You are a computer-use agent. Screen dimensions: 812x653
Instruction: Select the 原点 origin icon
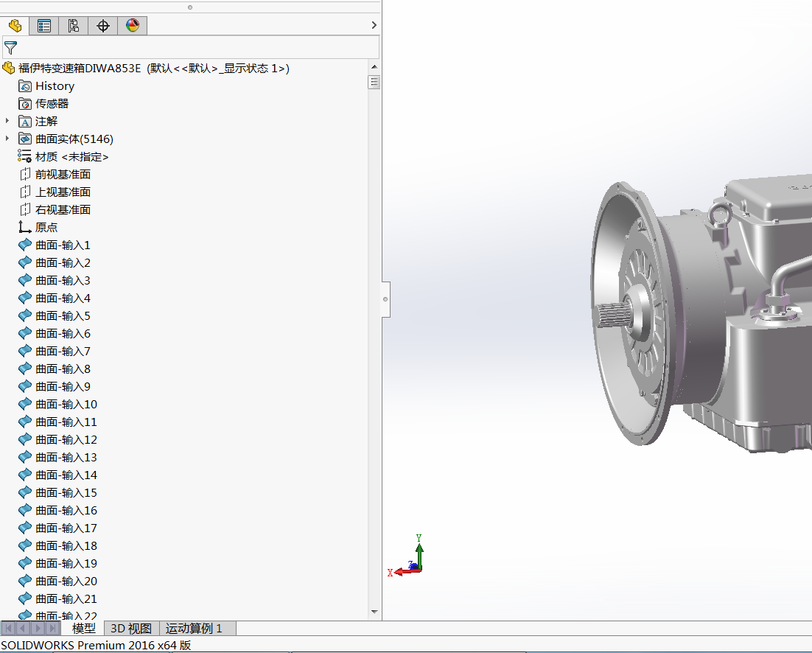pyautogui.click(x=24, y=227)
